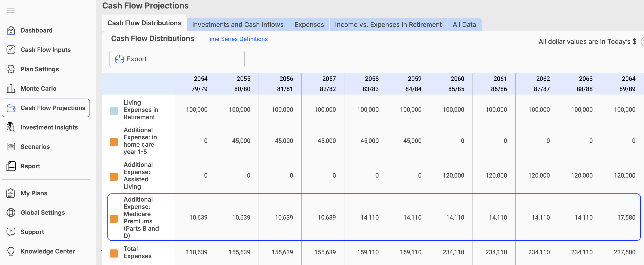The image size is (644, 265).
Task: Click the 14,110 Medicare value for 2058
Action: tap(369, 218)
